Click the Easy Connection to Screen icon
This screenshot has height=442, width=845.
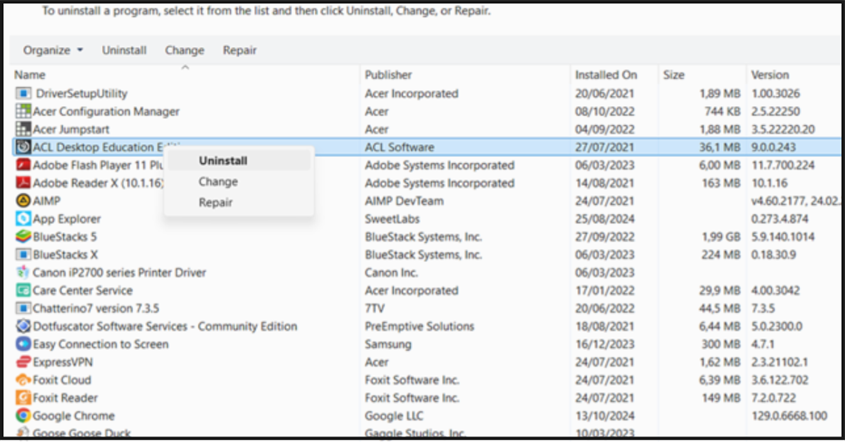pyautogui.click(x=23, y=343)
